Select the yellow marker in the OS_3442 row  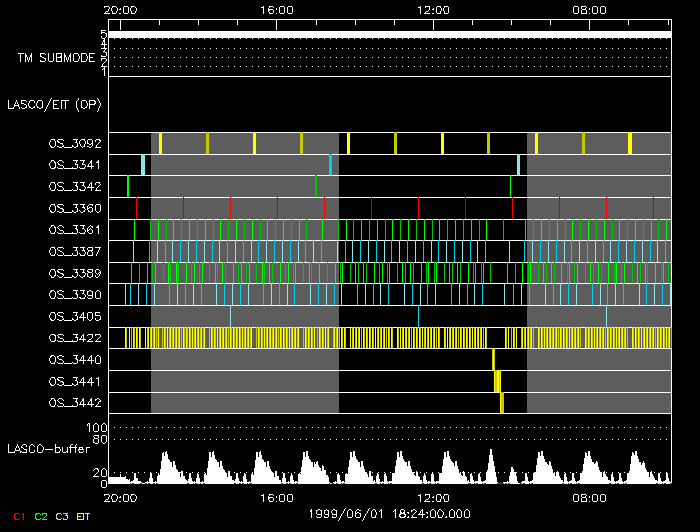(x=502, y=402)
